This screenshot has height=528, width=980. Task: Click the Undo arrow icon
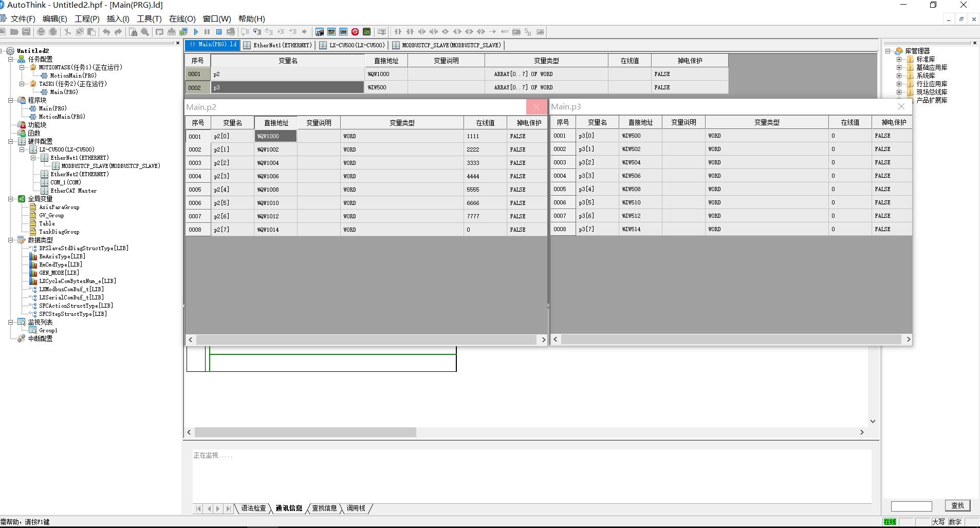click(106, 32)
